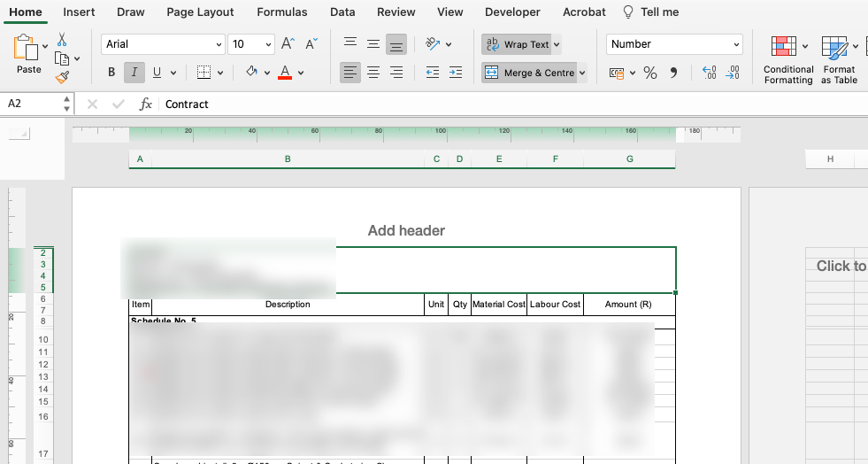
Task: Toggle Bold formatting
Action: pyautogui.click(x=111, y=73)
